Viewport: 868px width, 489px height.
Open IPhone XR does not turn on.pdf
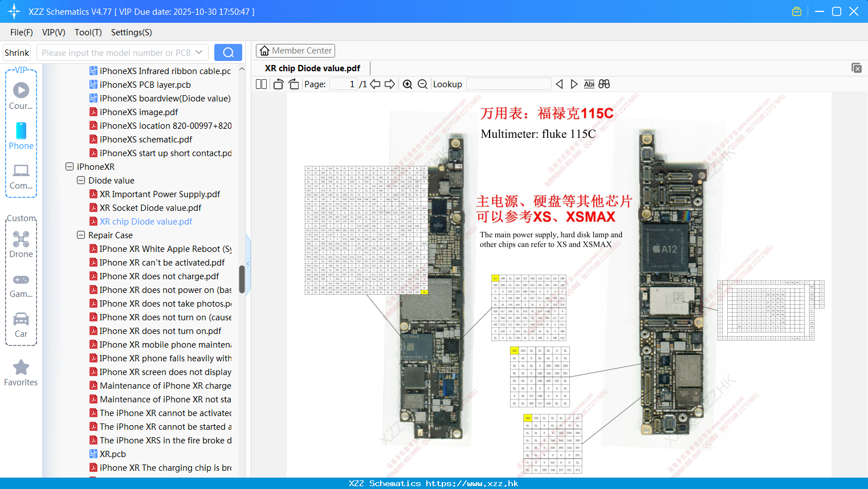click(160, 331)
